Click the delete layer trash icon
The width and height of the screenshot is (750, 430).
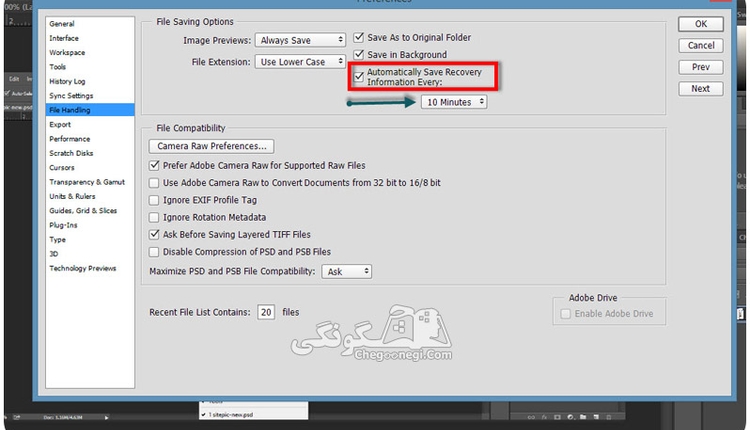609,417
